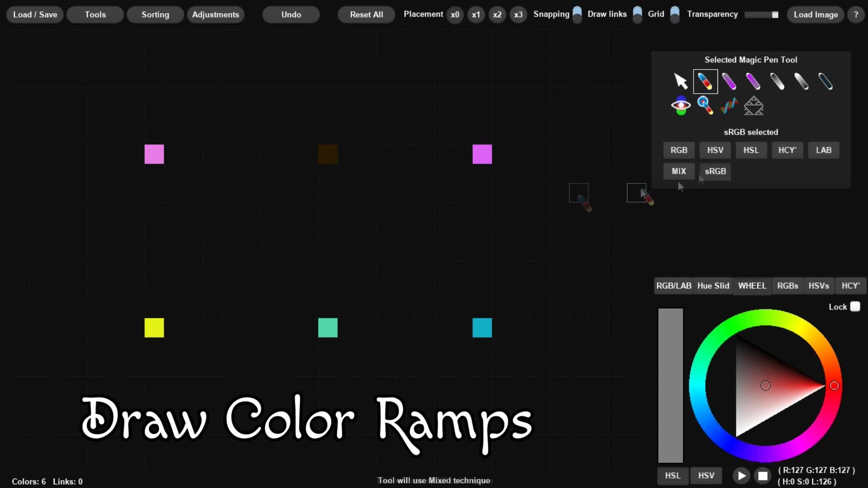Click the help question mark button
This screenshot has width=868, height=488.
(x=855, y=14)
